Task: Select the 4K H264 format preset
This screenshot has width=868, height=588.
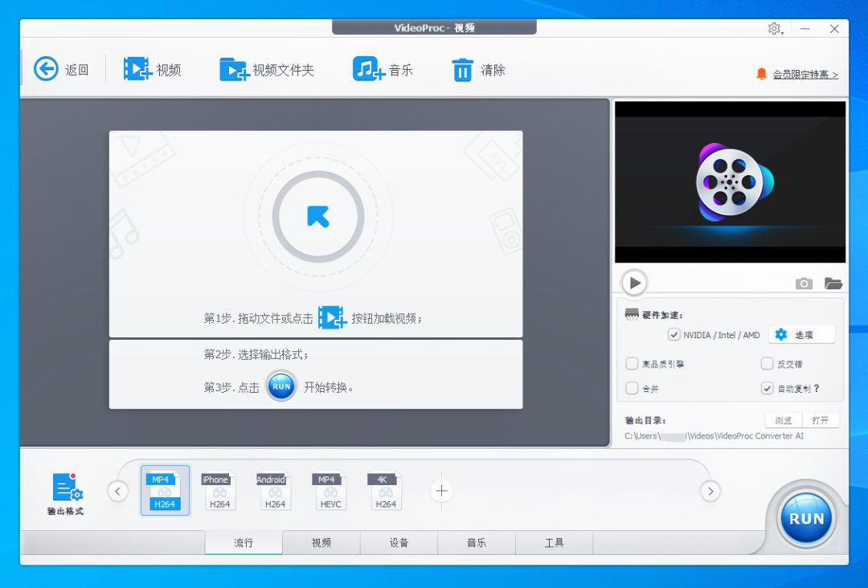Action: click(x=385, y=490)
